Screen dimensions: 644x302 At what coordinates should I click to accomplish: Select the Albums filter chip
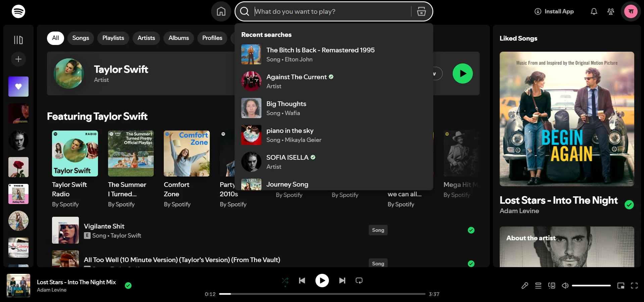179,38
